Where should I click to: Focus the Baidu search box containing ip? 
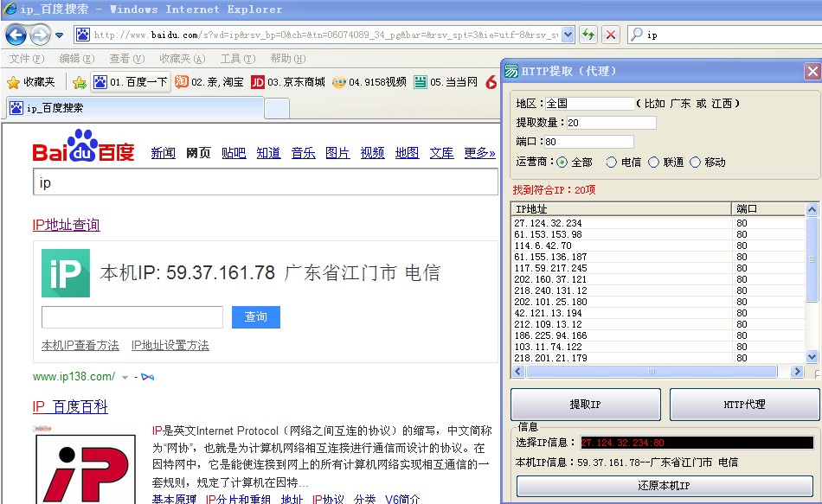click(x=266, y=182)
